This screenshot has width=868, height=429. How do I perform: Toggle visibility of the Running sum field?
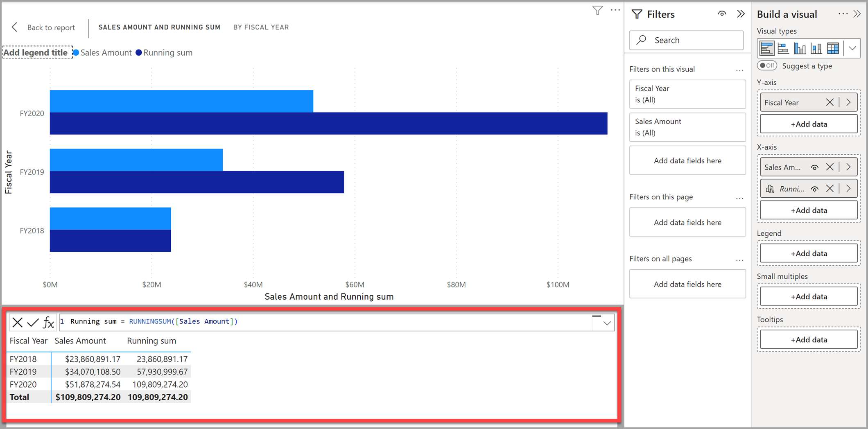[814, 189]
